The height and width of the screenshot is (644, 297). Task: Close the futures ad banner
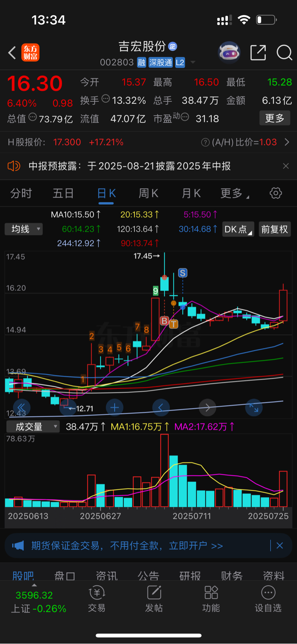coord(280,546)
